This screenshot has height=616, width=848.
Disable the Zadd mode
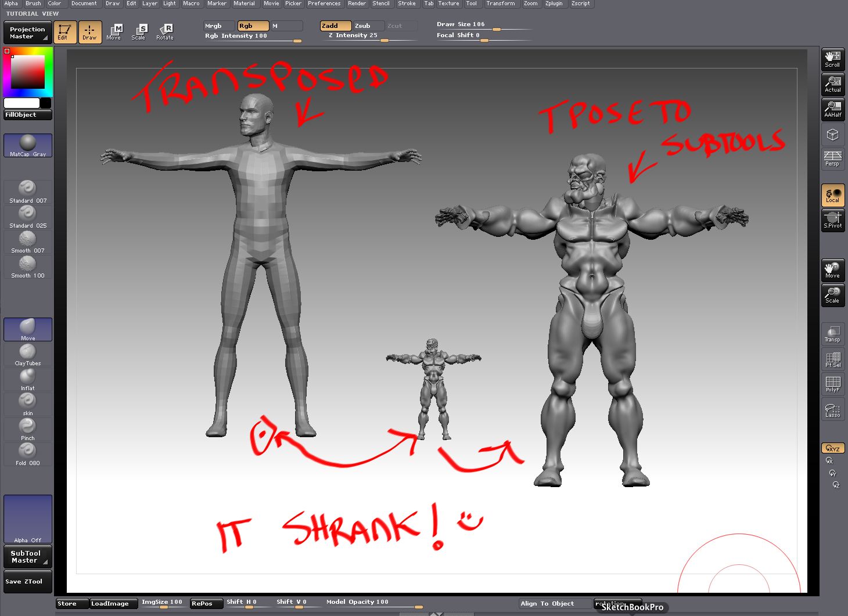[335, 26]
